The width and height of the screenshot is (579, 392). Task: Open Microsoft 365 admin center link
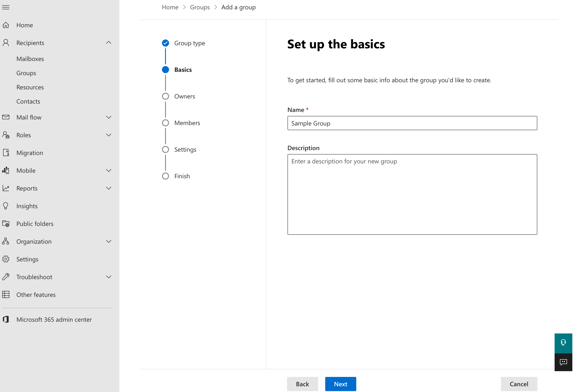[x=54, y=319]
